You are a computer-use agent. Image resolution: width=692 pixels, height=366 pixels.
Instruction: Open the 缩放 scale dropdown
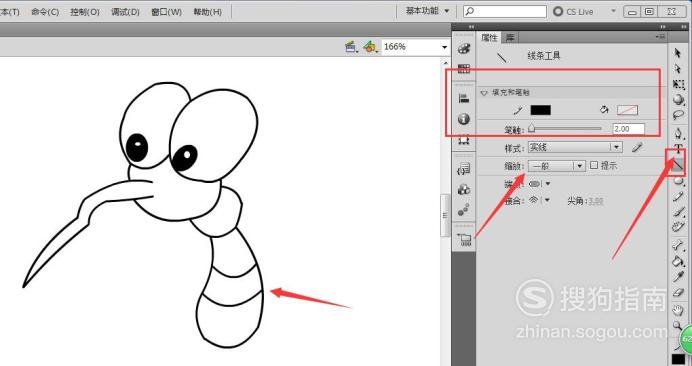point(557,166)
